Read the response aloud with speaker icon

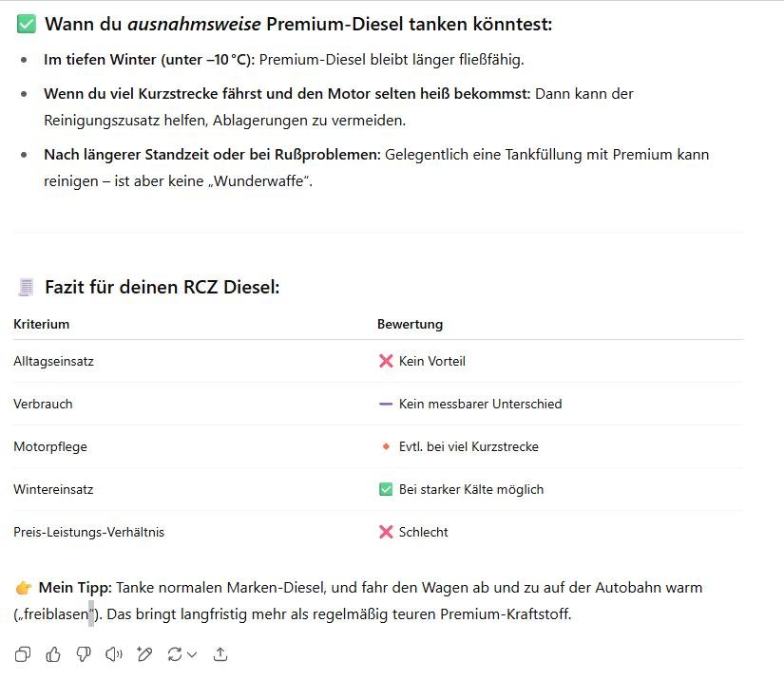click(114, 654)
